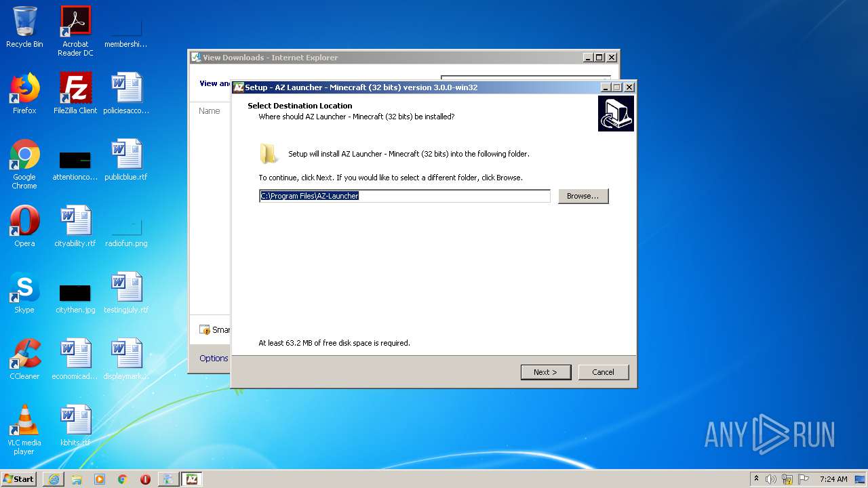This screenshot has height=488, width=868.
Task: Select FileZilla Client desktop icon
Action: [x=75, y=94]
